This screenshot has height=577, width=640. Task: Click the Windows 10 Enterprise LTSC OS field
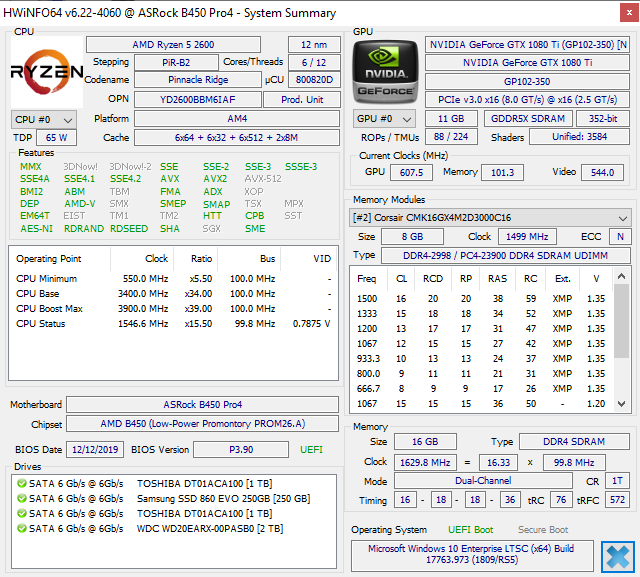click(x=471, y=554)
